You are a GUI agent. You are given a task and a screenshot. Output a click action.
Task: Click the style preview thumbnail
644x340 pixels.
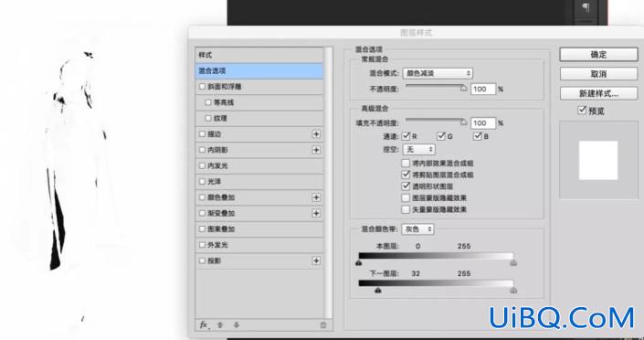tap(598, 160)
